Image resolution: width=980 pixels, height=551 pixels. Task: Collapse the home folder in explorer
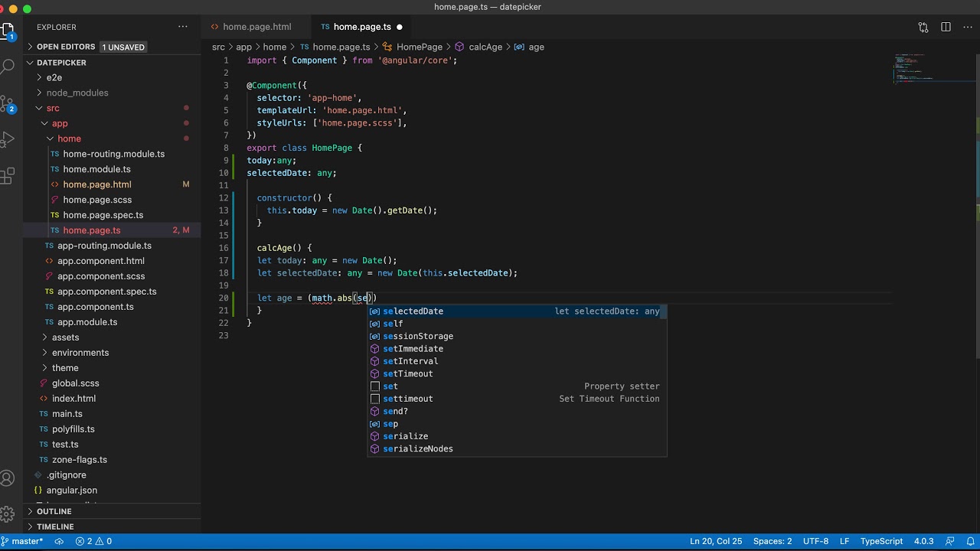(68, 139)
